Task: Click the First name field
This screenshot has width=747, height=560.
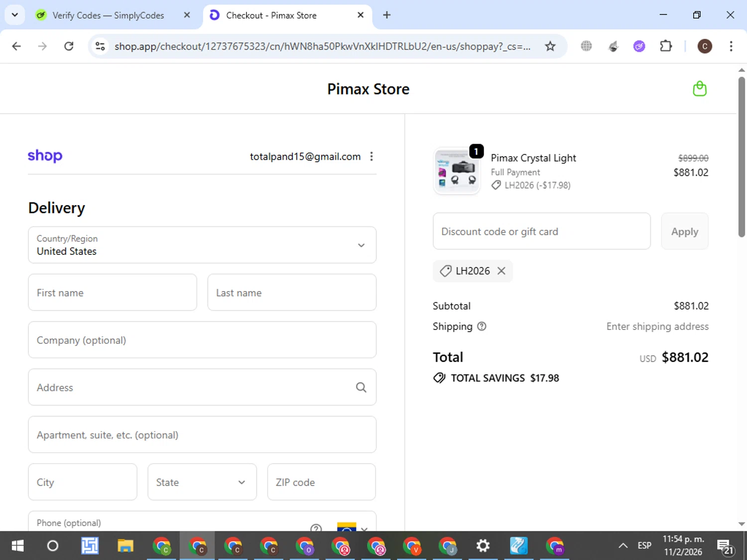Action: [x=113, y=292]
